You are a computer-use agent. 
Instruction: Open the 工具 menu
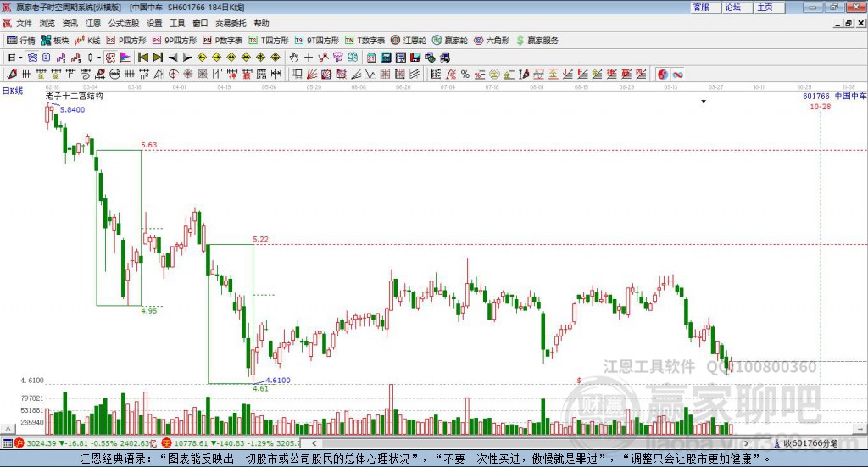tap(177, 23)
